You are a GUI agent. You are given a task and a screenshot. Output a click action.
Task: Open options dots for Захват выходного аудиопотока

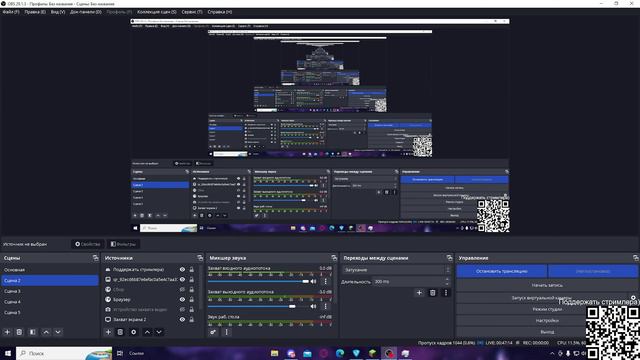(325, 306)
